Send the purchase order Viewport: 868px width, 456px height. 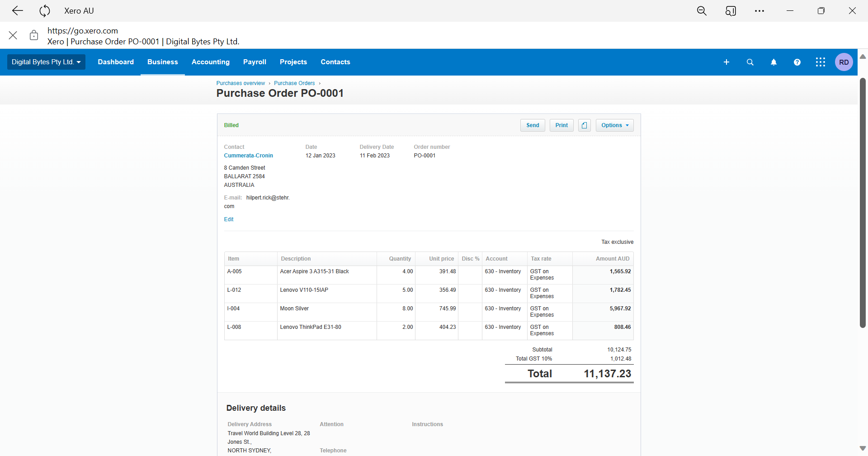coord(533,125)
